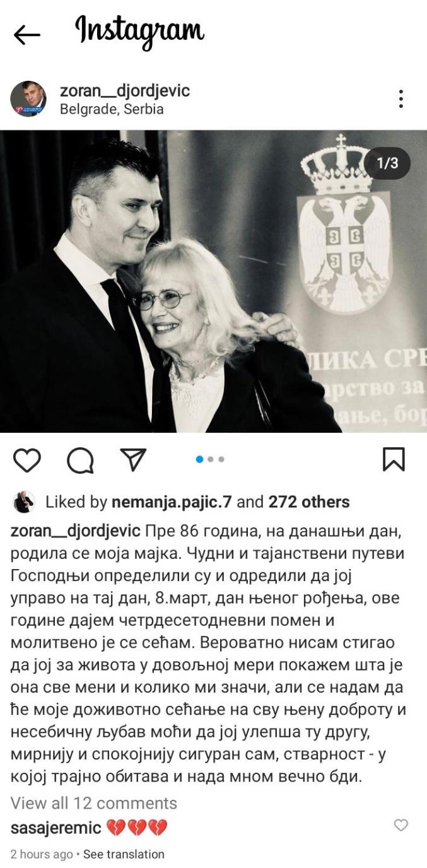The image size is (427, 868).
Task: Expand View all 12 comments
Action: tap(94, 803)
